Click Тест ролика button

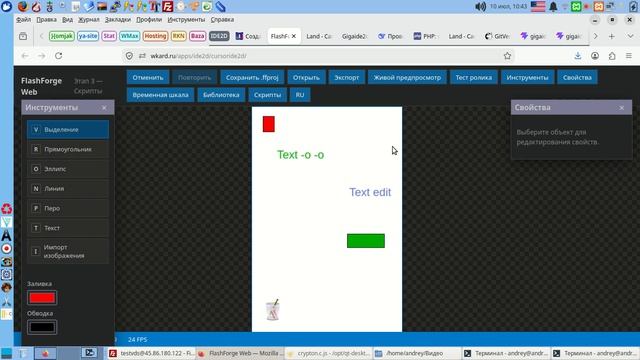click(x=473, y=77)
